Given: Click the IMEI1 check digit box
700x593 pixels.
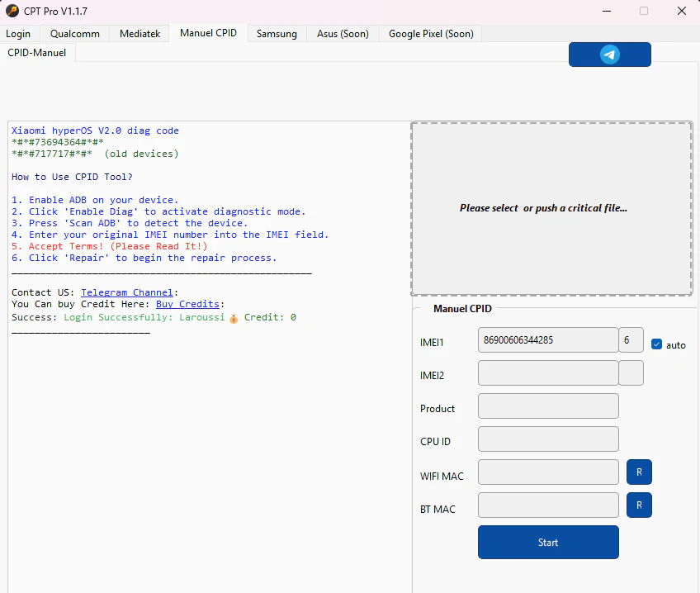Looking at the screenshot, I should point(631,339).
